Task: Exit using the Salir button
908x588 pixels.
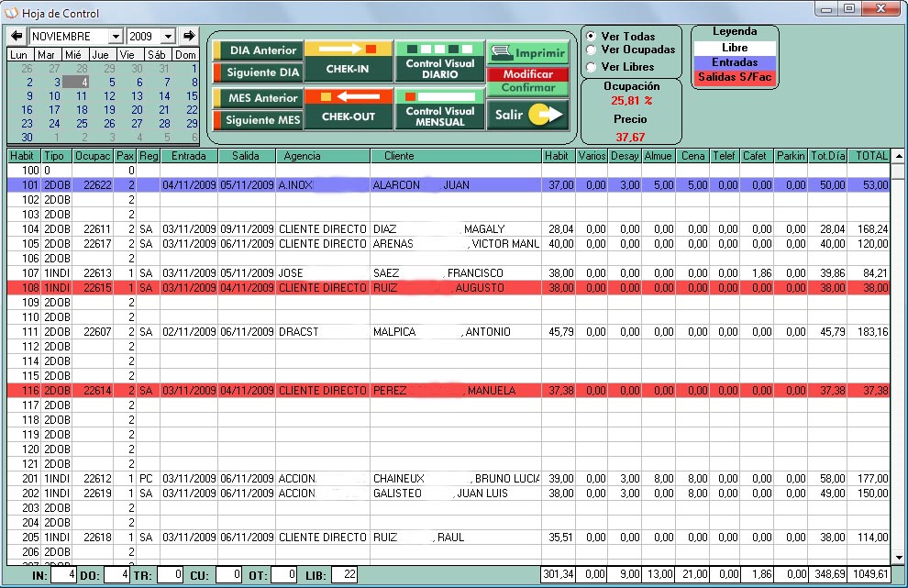Action: [x=527, y=115]
